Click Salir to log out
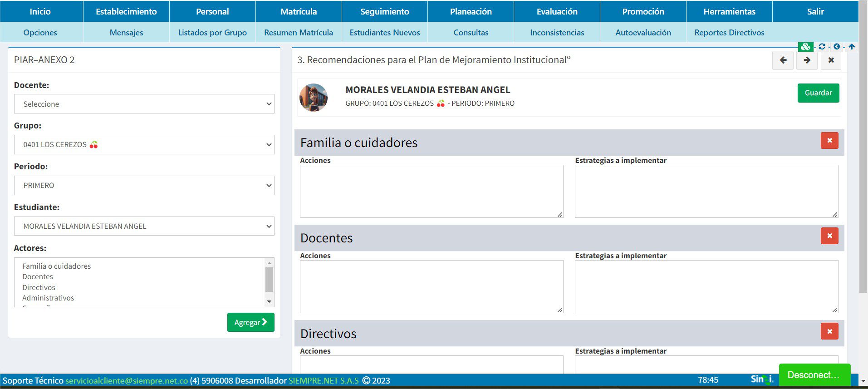 click(815, 11)
